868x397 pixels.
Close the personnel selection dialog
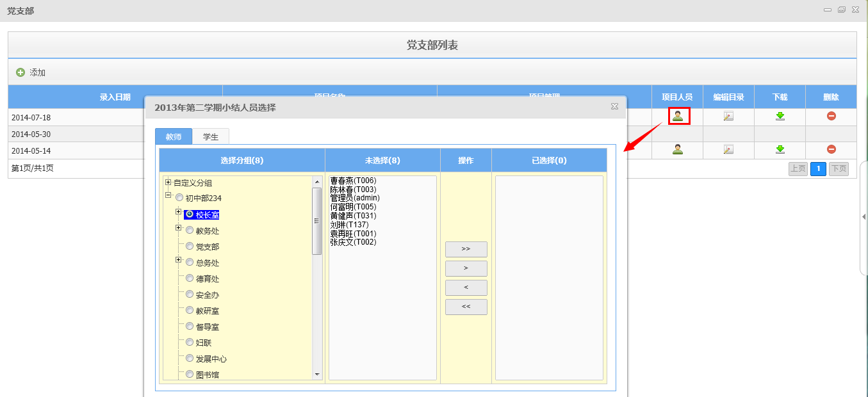[614, 107]
